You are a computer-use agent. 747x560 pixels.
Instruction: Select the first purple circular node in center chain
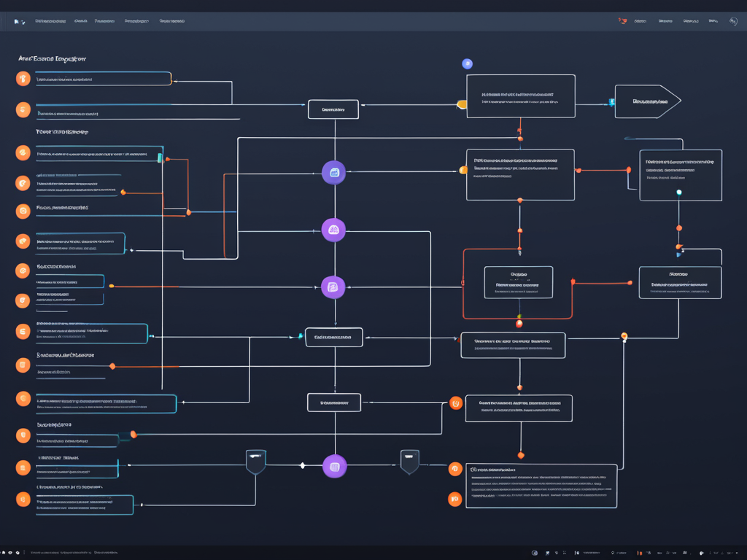click(333, 173)
